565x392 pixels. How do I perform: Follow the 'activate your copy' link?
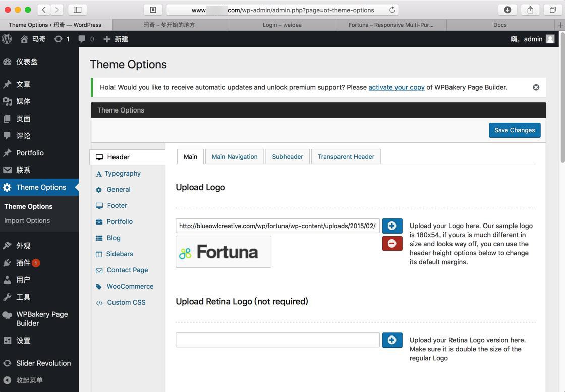[x=397, y=87]
